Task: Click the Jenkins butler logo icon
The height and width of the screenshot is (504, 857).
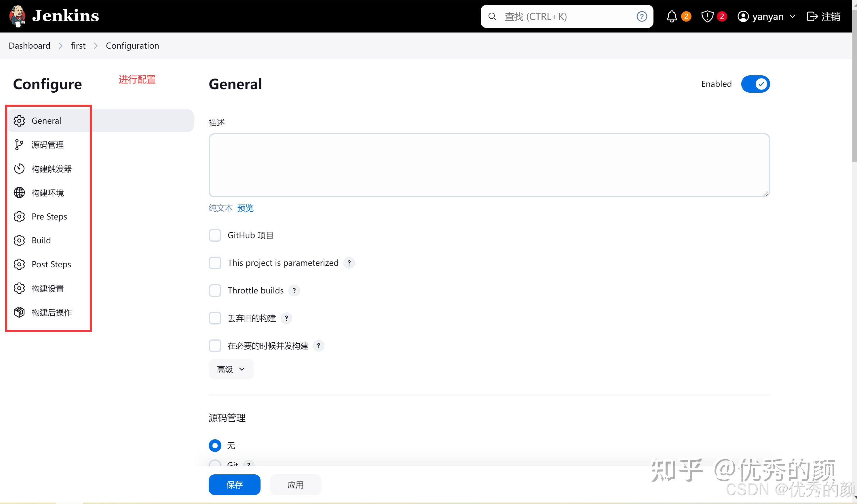Action: coord(17,16)
